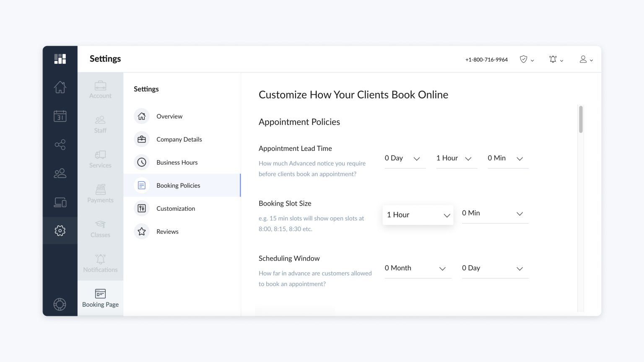This screenshot has width=644, height=362.
Task: Open the slot size '0 Min' dropdown
Action: click(495, 213)
